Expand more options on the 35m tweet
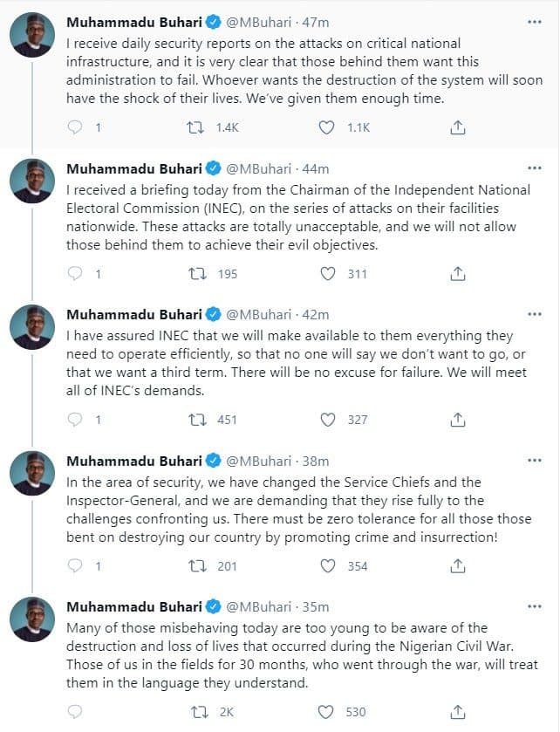The height and width of the screenshot is (732, 560). (535, 606)
